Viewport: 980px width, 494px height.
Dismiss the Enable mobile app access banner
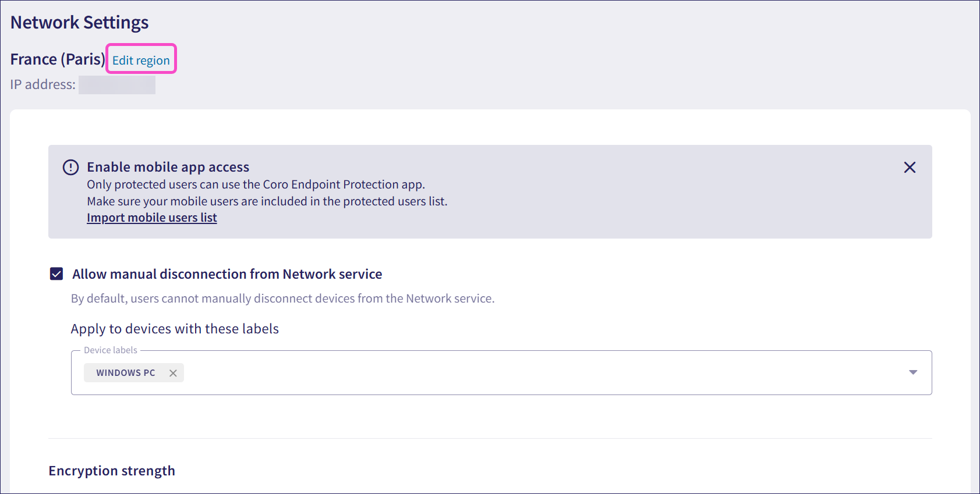[910, 168]
